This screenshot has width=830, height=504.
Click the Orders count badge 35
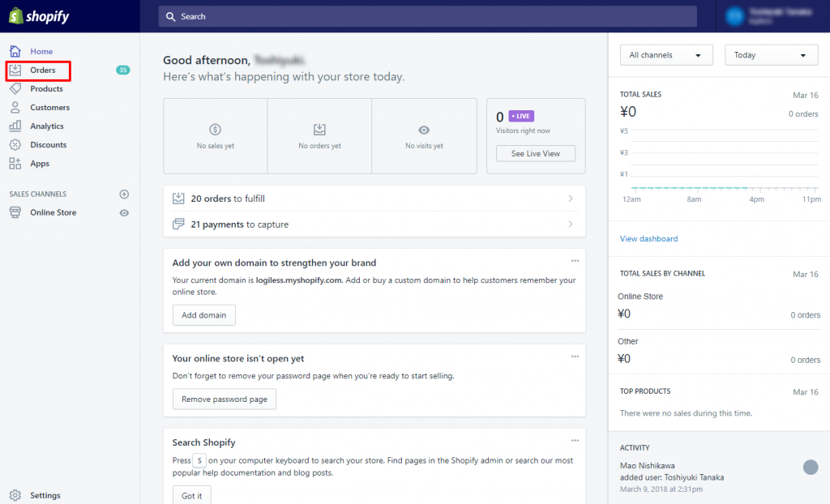click(123, 70)
